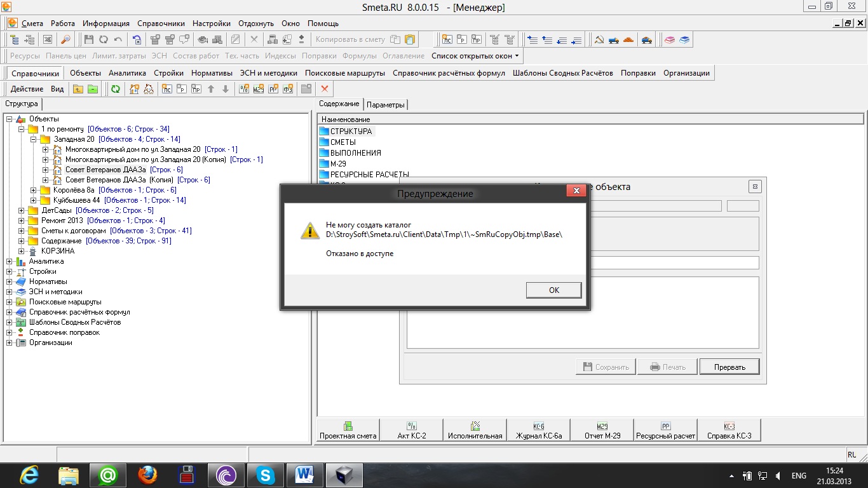This screenshot has height=488, width=868.
Task: Expand the Стройки tree node
Action: click(9, 271)
